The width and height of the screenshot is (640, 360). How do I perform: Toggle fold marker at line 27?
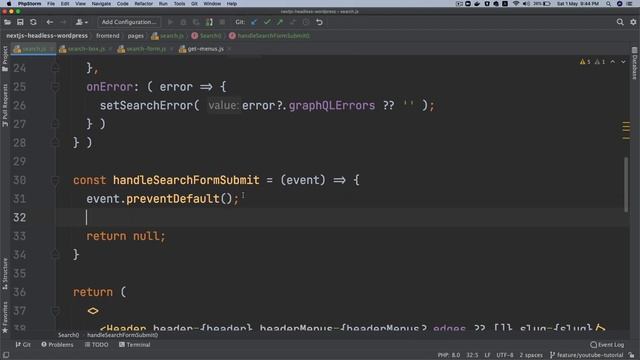[x=55, y=124]
